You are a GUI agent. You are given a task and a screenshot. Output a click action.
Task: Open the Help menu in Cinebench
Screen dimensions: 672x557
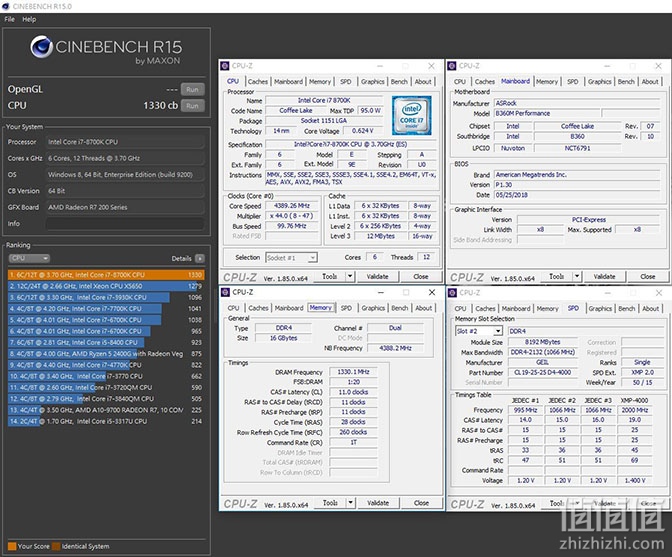(x=29, y=19)
